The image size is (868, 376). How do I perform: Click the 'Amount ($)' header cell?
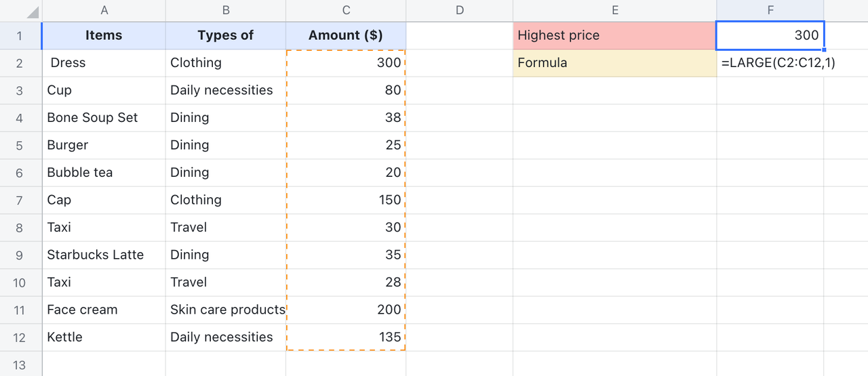point(346,35)
